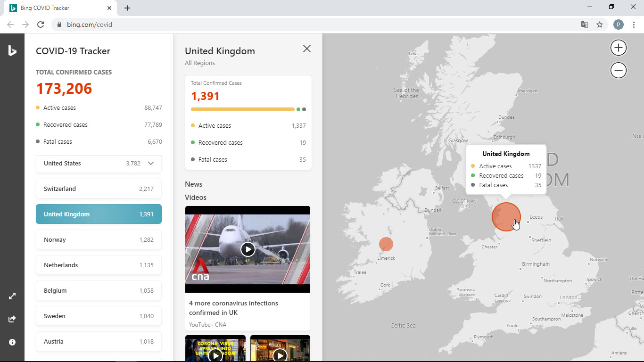The height and width of the screenshot is (362, 644).
Task: Select Norway in the country list
Action: 99,239
